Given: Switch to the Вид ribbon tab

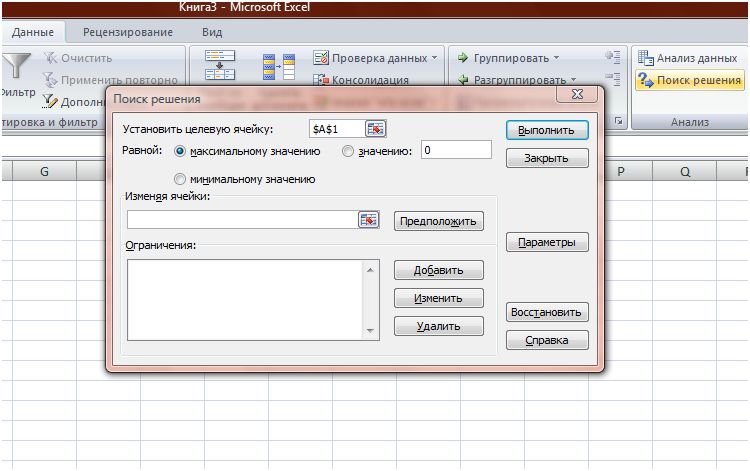Looking at the screenshot, I should coord(212,33).
